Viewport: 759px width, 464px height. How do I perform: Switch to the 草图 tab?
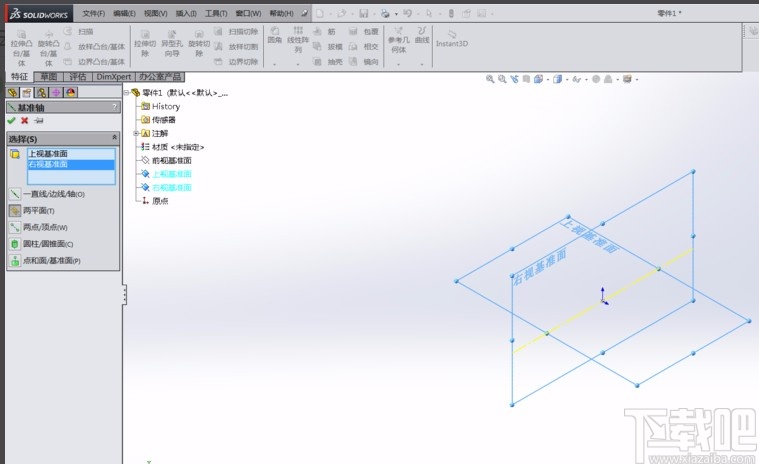click(x=48, y=77)
